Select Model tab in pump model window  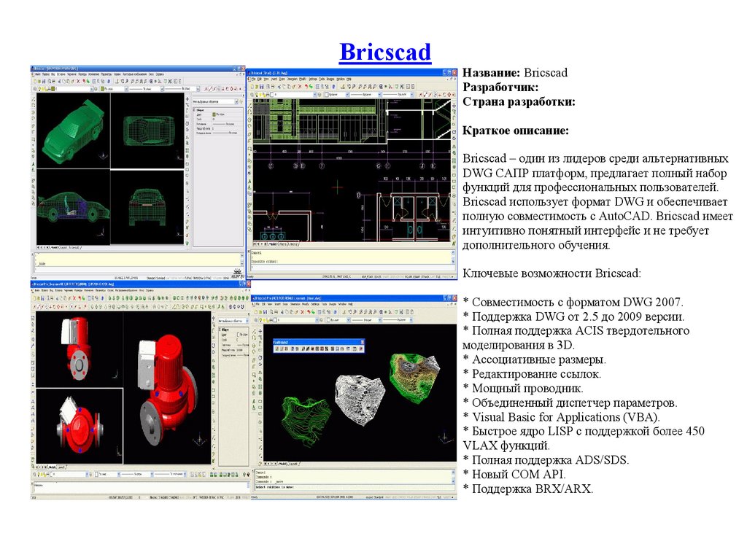[x=52, y=467]
